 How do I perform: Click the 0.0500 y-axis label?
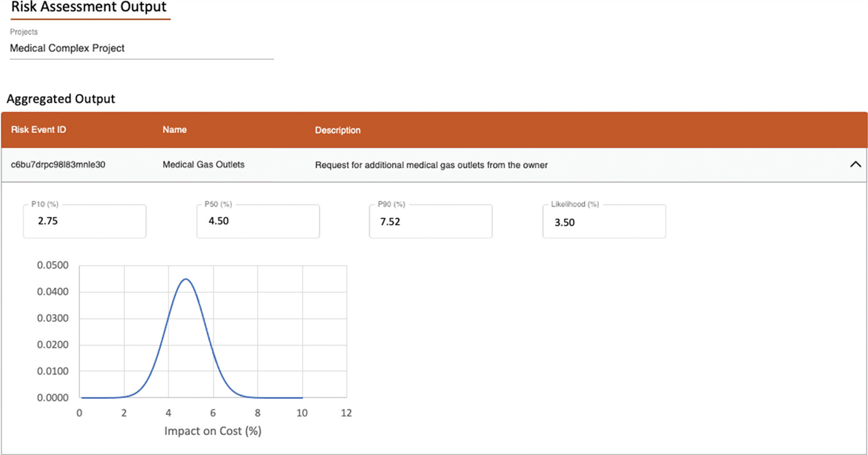(x=52, y=265)
